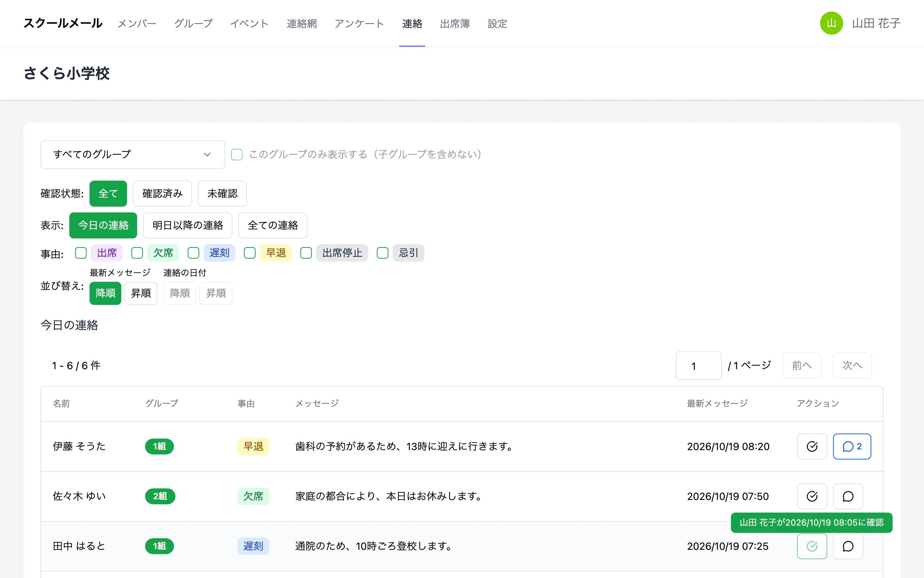This screenshot has width=924, height=578.
Task: Click the 山 user avatar
Action: tap(831, 23)
